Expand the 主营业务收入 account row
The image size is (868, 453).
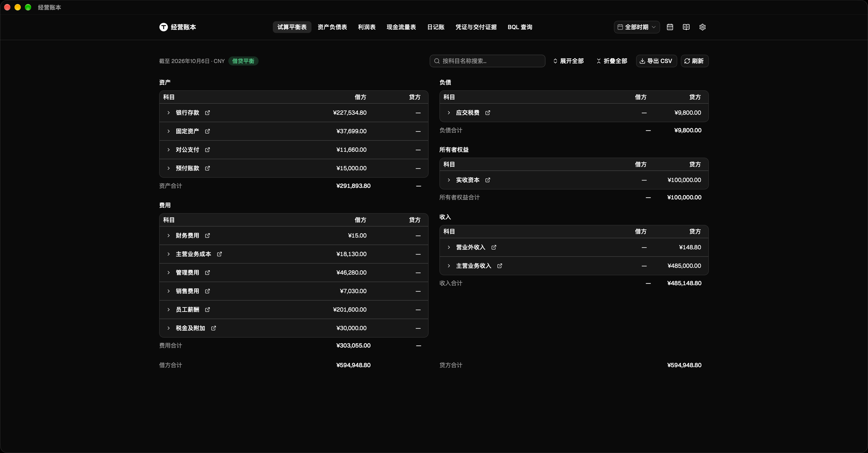(449, 266)
